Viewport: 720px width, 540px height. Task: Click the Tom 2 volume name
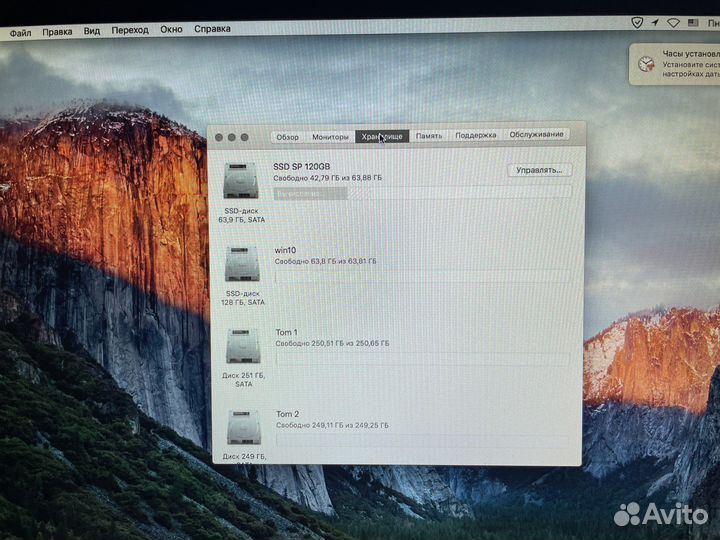click(x=287, y=414)
